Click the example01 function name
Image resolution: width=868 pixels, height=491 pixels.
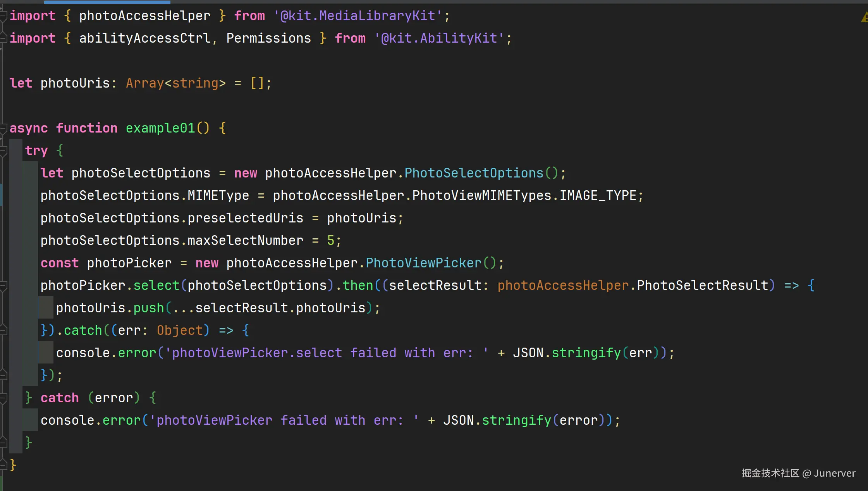click(x=160, y=128)
